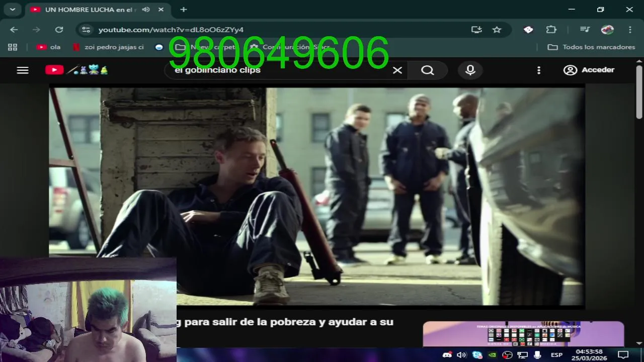Open OBS Studio tray icon
The image size is (644, 362).
click(x=507, y=355)
